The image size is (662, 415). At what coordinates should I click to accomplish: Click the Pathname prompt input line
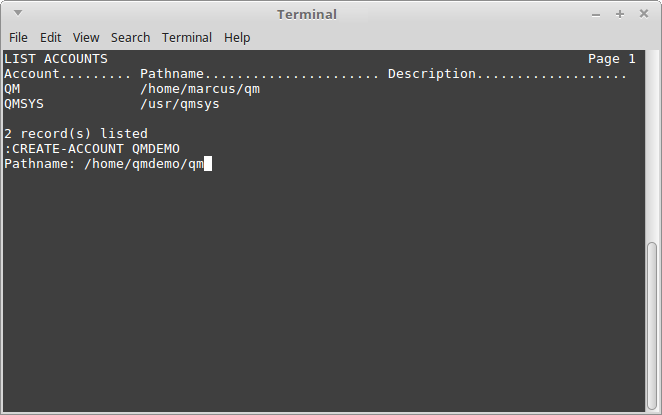(x=108, y=164)
